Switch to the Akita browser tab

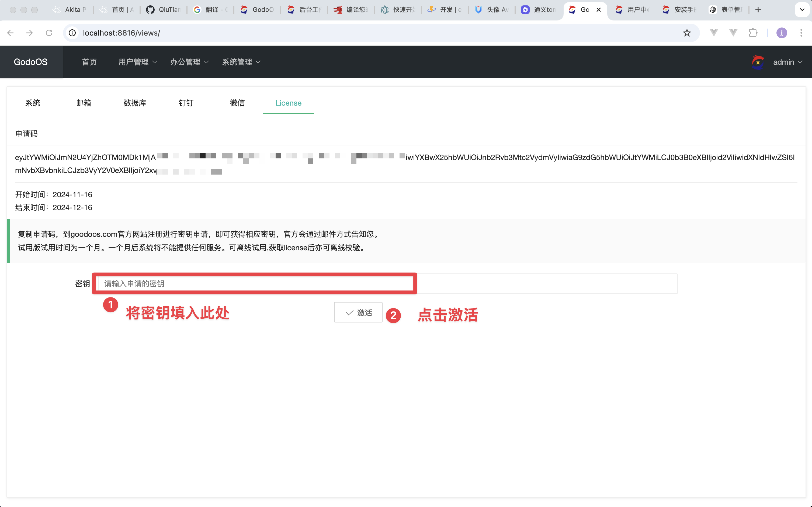pos(70,10)
